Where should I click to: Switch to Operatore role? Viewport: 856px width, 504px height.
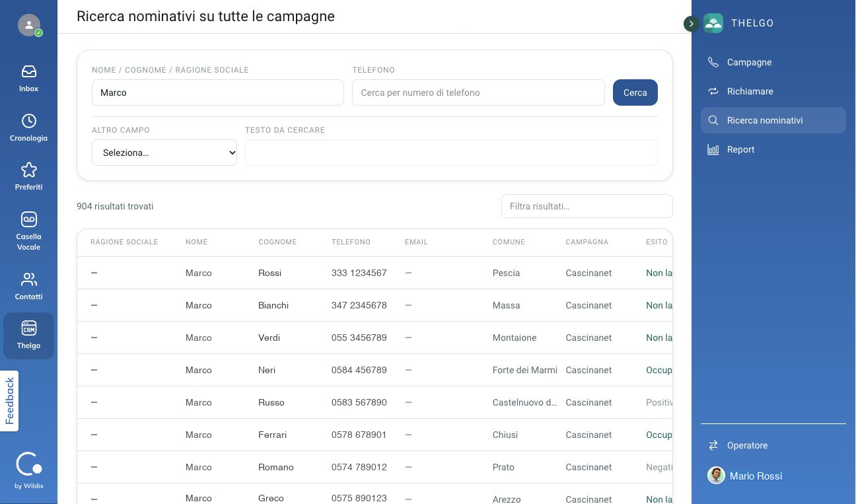(x=773, y=445)
